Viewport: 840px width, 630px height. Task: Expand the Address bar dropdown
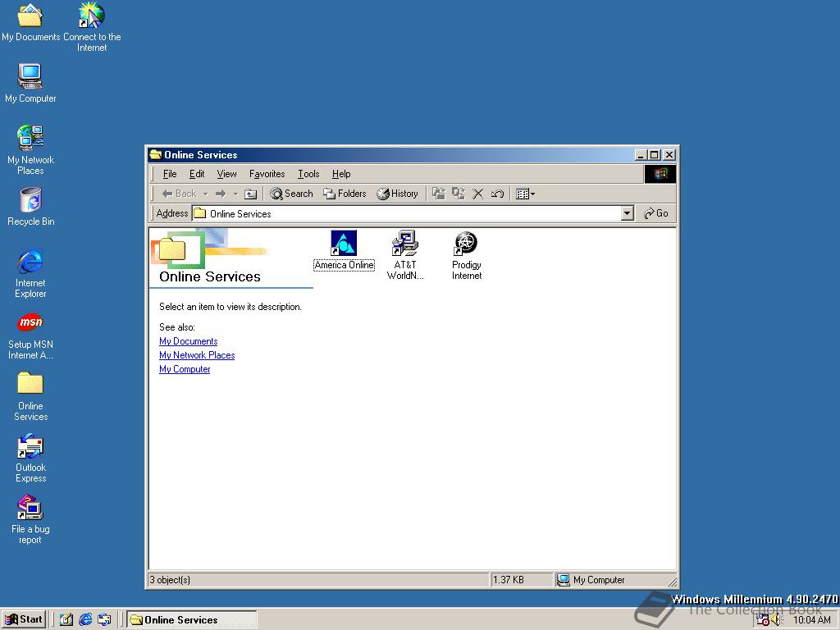[x=628, y=213]
